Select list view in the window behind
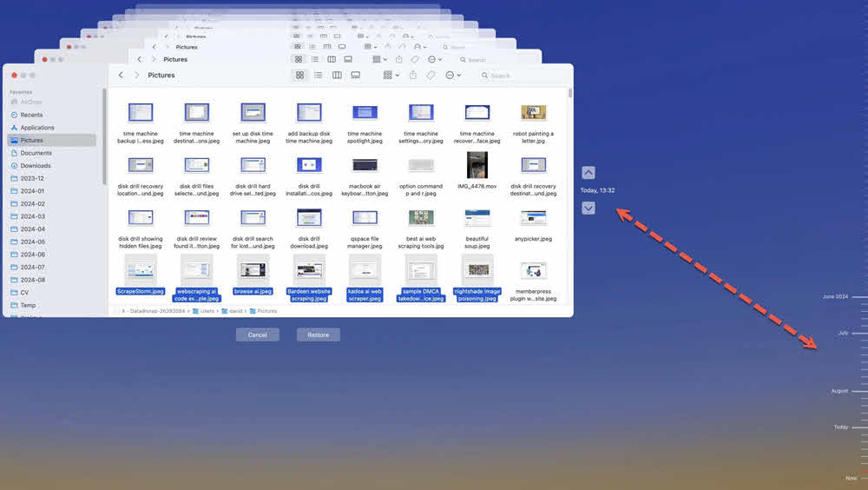Image resolution: width=868 pixels, height=490 pixels. [314, 59]
